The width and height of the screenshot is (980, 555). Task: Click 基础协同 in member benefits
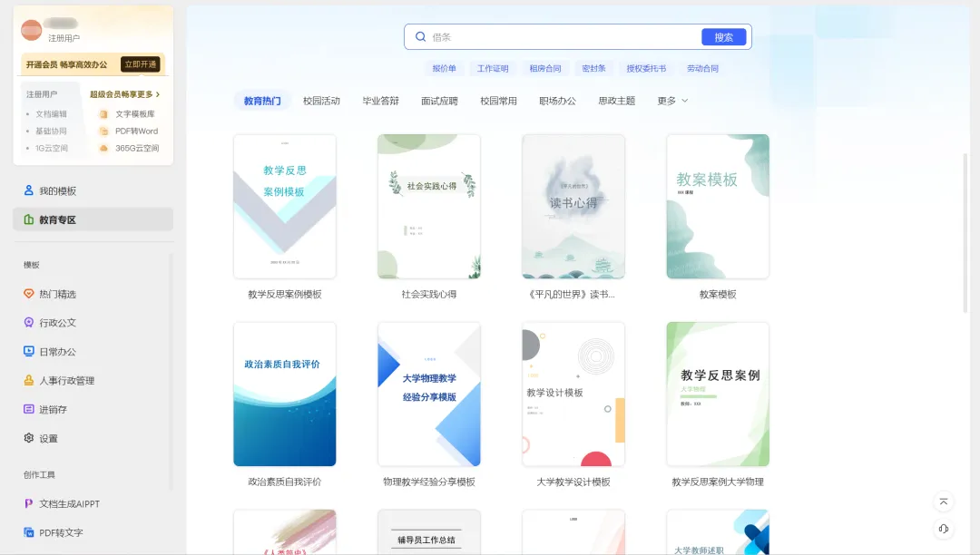(51, 131)
